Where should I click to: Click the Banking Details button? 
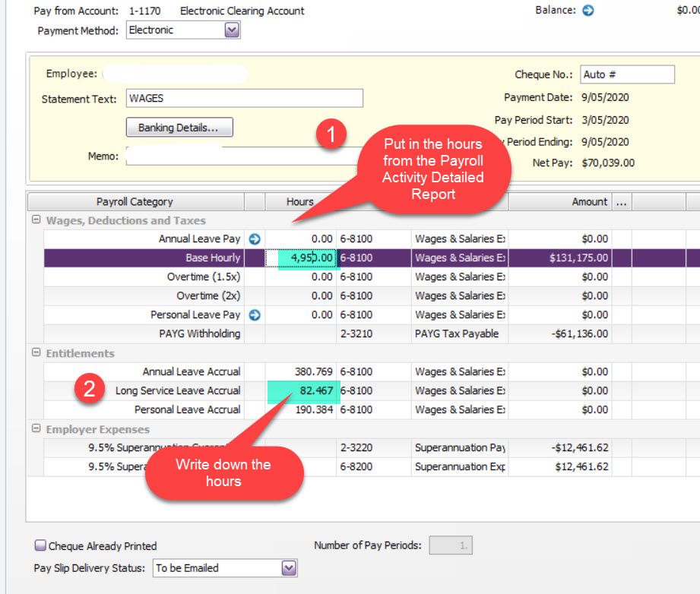(x=179, y=128)
